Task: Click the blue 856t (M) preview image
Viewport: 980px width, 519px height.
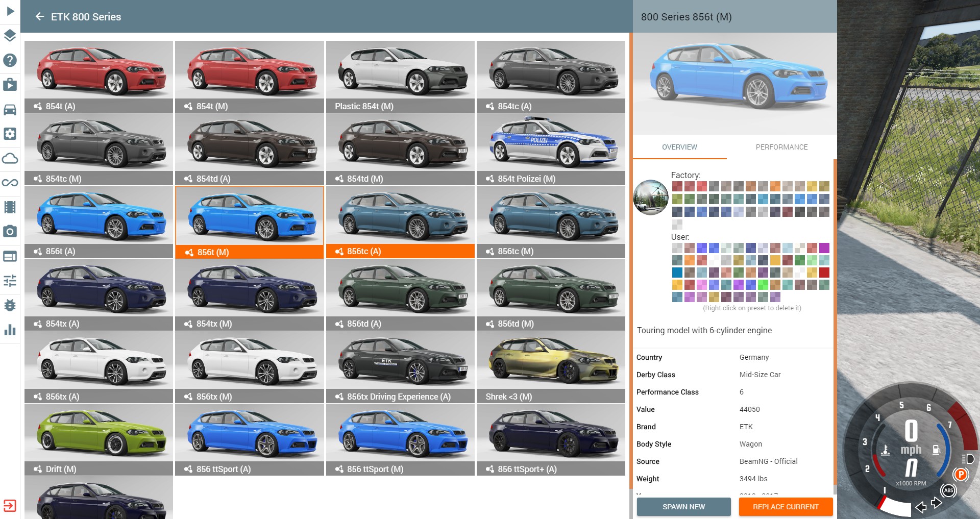Action: tap(734, 84)
